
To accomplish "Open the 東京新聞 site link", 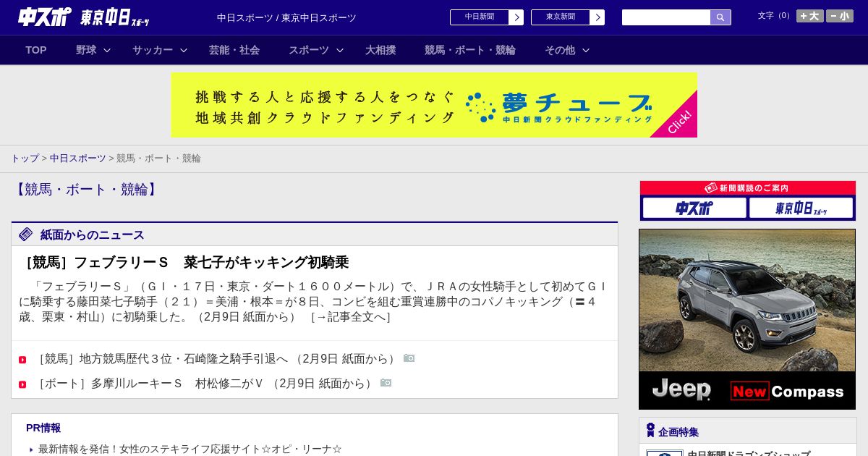I will (561, 17).
